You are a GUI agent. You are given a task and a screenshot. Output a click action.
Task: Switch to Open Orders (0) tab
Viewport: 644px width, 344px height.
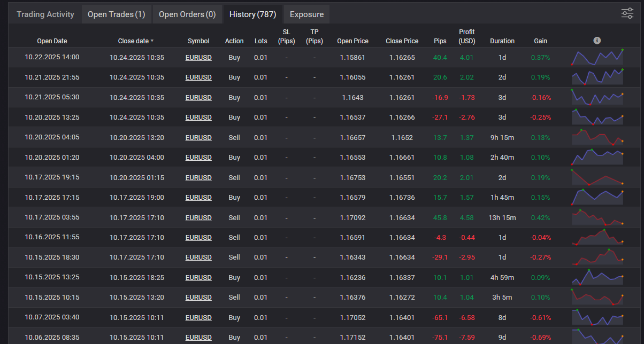tap(187, 14)
